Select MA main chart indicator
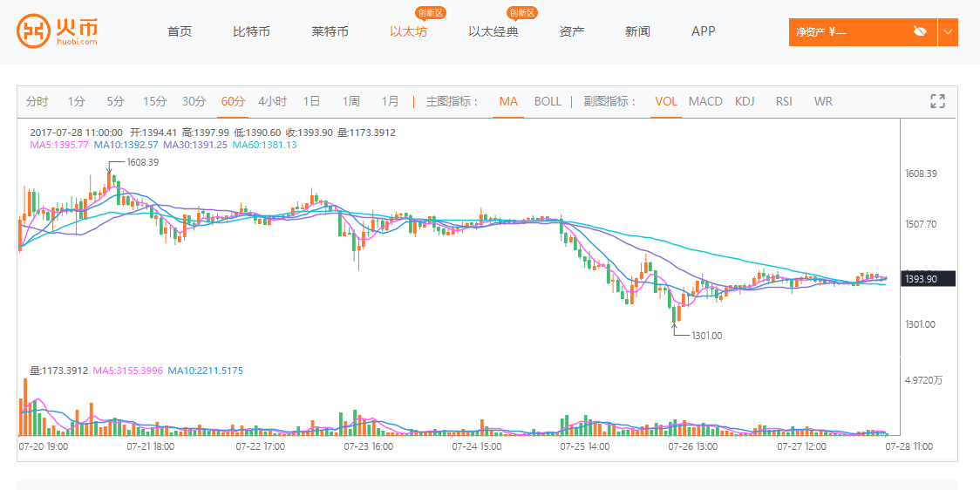This screenshot has width=980, height=490. point(508,101)
